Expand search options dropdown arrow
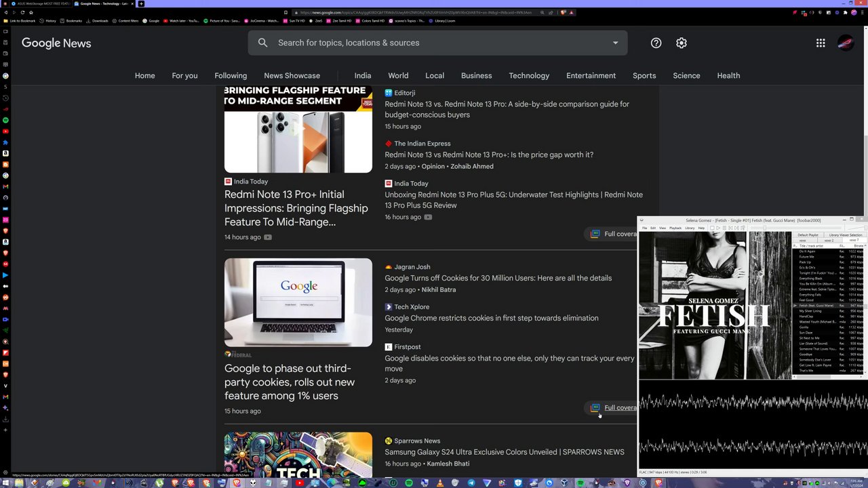The image size is (868, 488). pos(615,43)
